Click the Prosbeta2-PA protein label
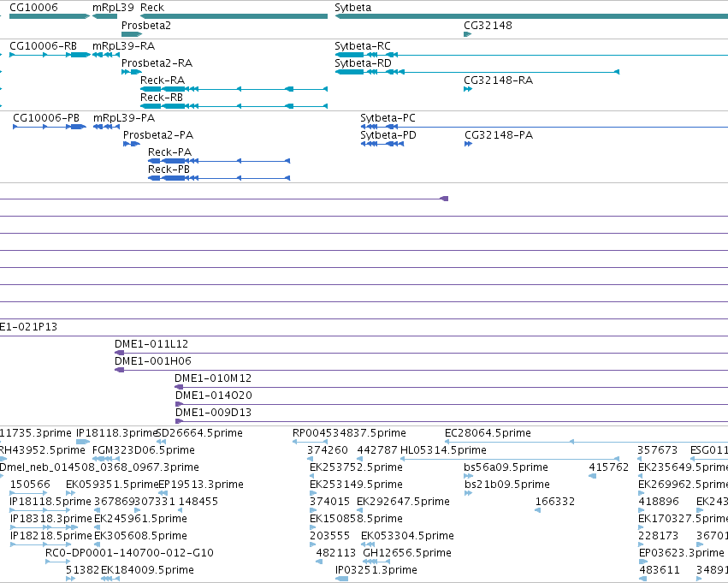728x583 pixels. 158,134
